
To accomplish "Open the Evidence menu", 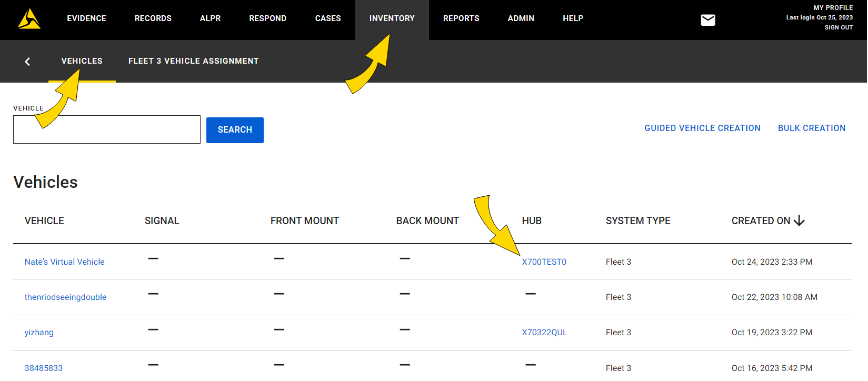I will point(86,18).
